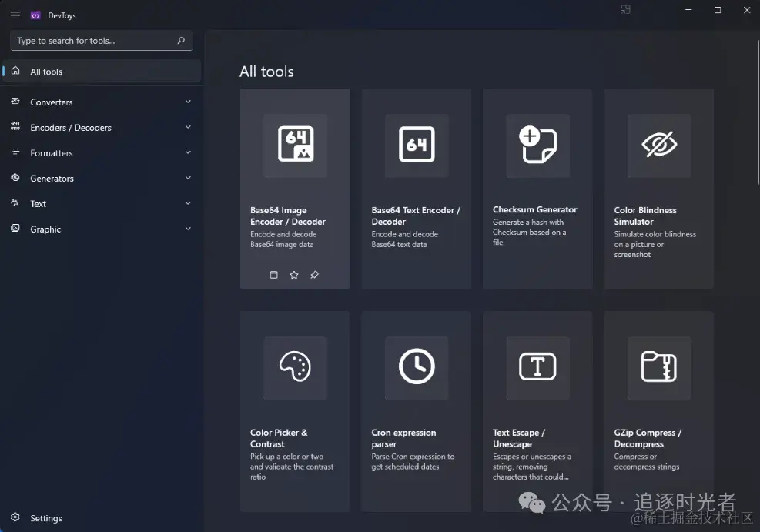The image size is (760, 532).
Task: Focus the tool search field
Action: click(x=102, y=41)
